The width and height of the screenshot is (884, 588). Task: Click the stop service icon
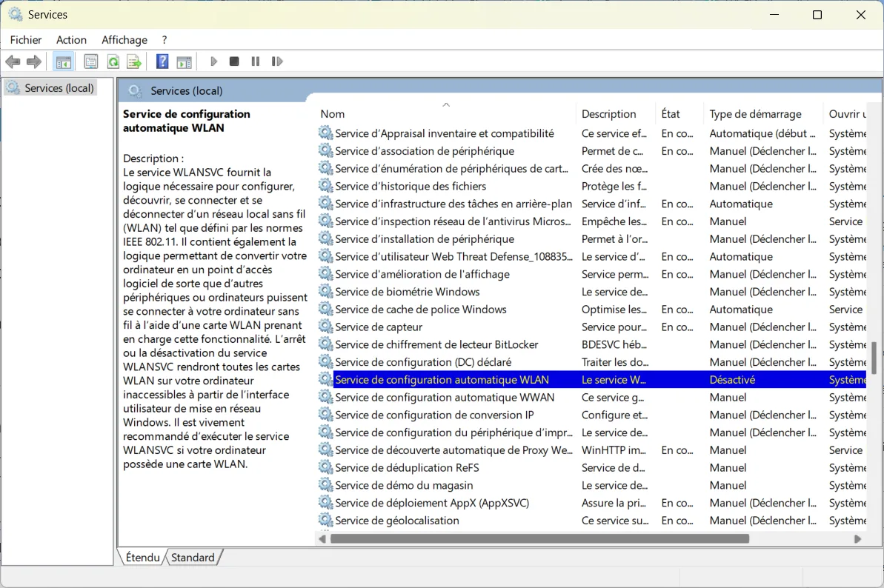pos(233,61)
